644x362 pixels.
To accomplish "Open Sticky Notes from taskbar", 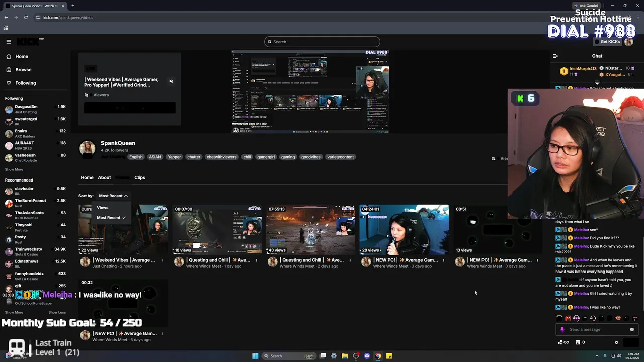I will point(389,356).
